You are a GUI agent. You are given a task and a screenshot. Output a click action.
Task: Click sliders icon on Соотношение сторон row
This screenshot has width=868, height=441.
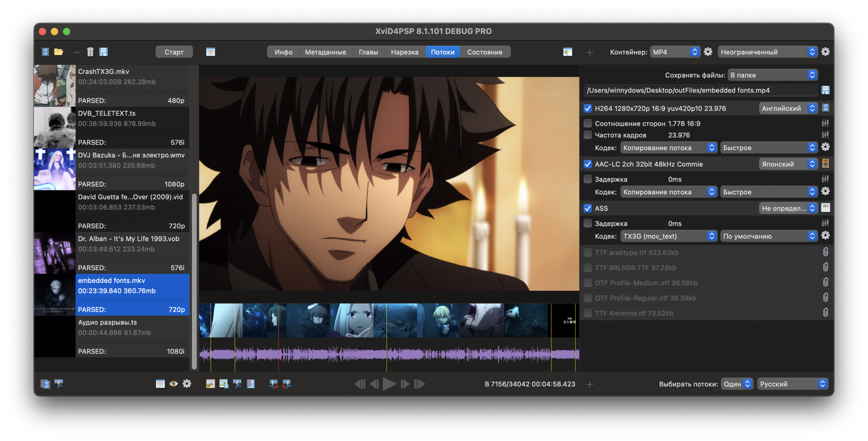pyautogui.click(x=825, y=123)
